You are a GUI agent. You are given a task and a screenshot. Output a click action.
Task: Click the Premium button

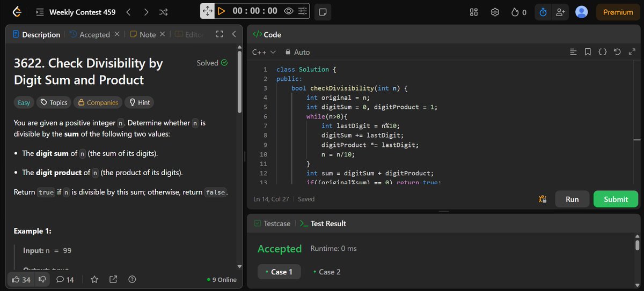[x=618, y=12]
